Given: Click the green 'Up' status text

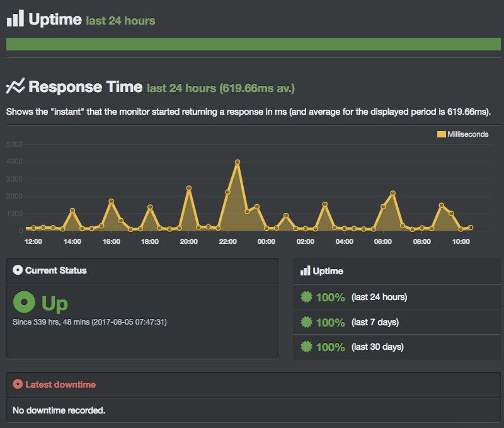Looking at the screenshot, I should coord(55,303).
